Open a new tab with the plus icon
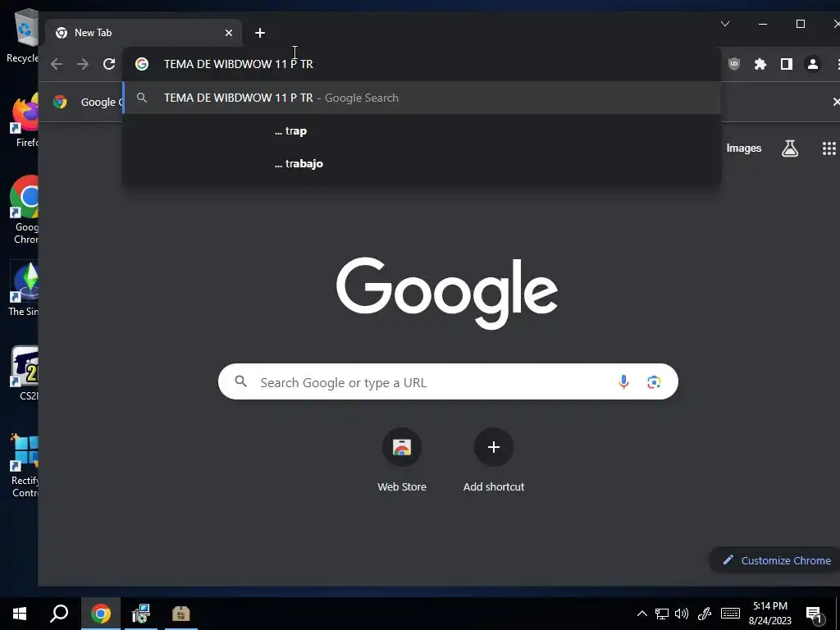Screen dimensions: 840x630 (260, 33)
